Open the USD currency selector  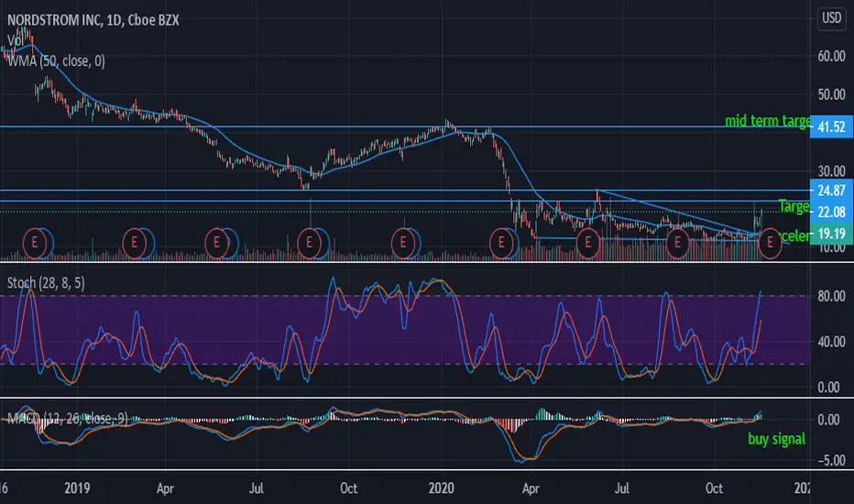pos(831,18)
